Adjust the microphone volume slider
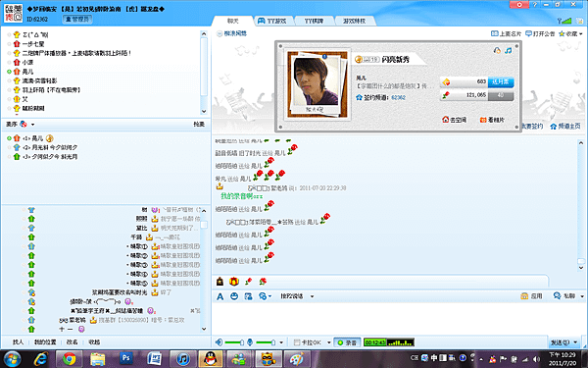Viewport: 588px width, 368px height. click(x=266, y=342)
